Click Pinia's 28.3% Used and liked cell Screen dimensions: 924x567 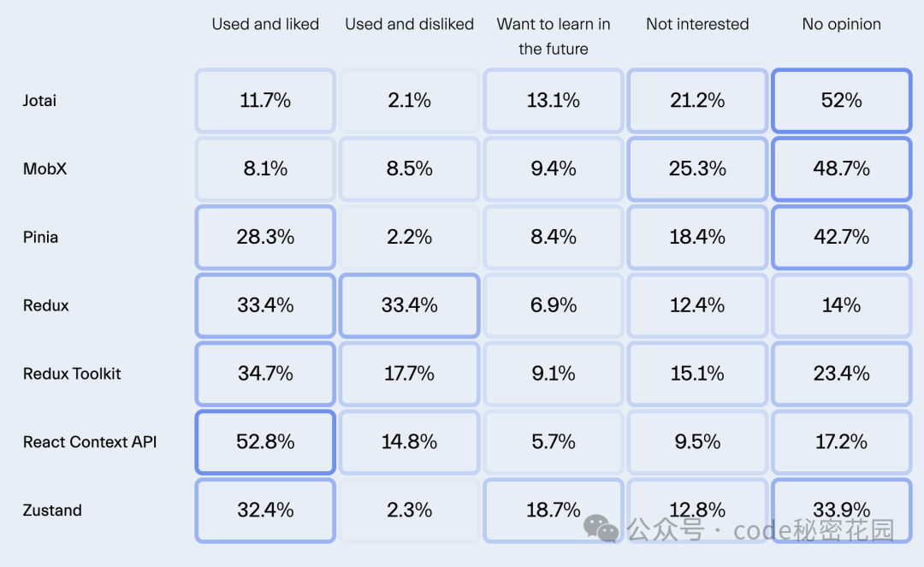tap(265, 237)
